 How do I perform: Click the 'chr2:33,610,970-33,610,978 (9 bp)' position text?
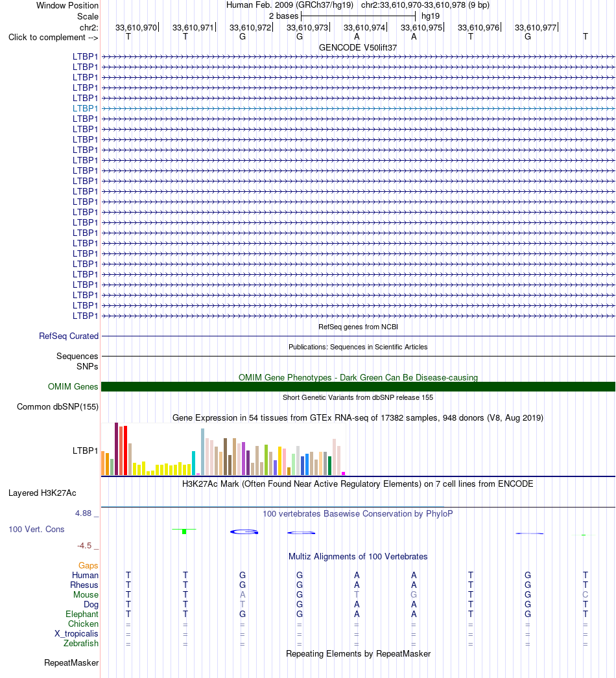tap(425, 5)
